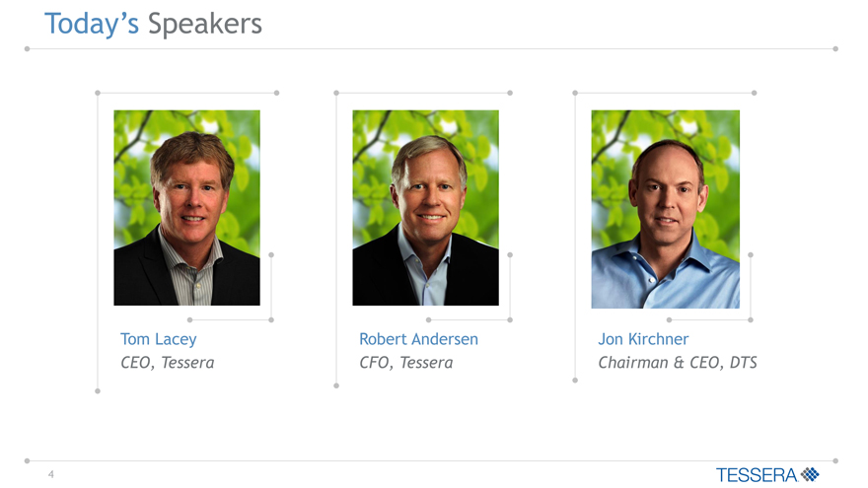Click the name Robert Andersen

[418, 339]
